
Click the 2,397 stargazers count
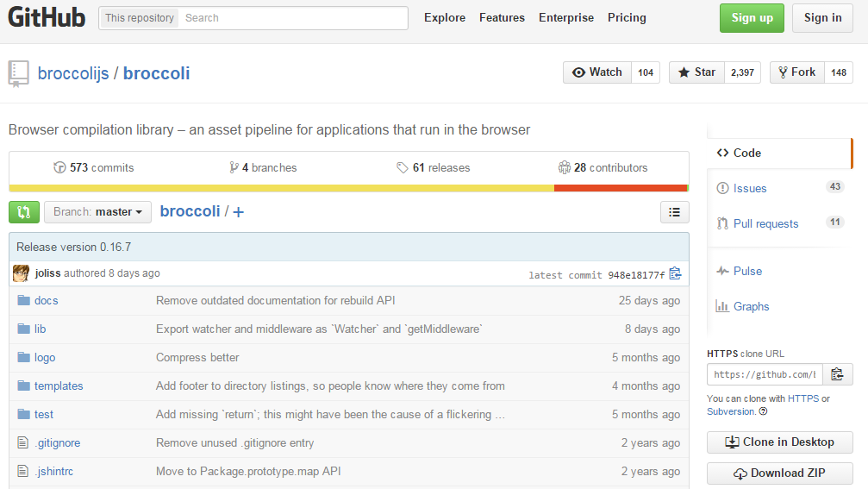coord(742,72)
